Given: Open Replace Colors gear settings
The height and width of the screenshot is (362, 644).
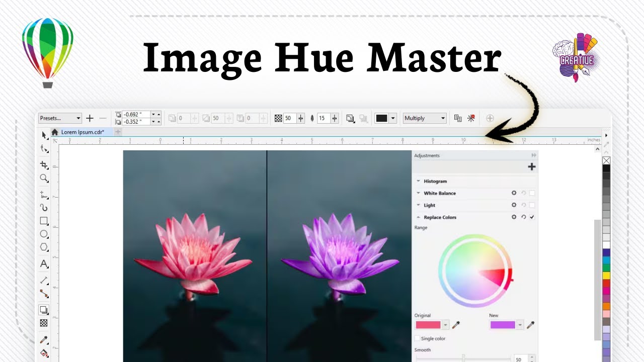Looking at the screenshot, I should coord(514,217).
